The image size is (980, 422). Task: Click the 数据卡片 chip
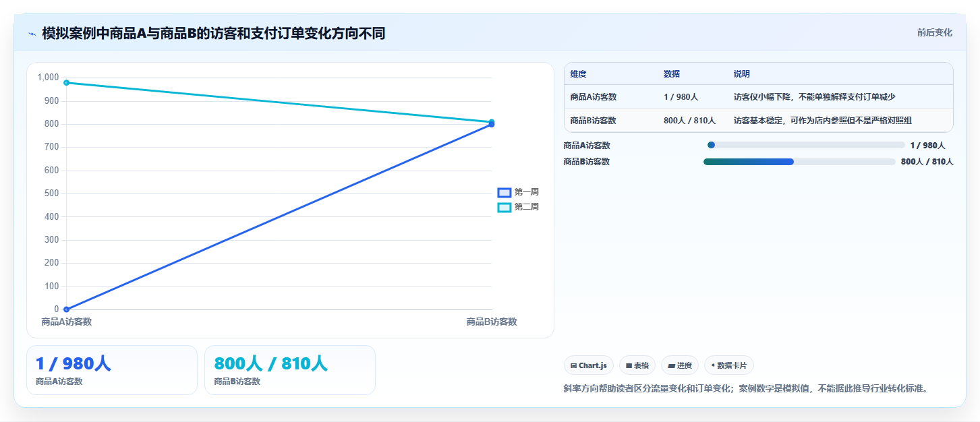728,365
